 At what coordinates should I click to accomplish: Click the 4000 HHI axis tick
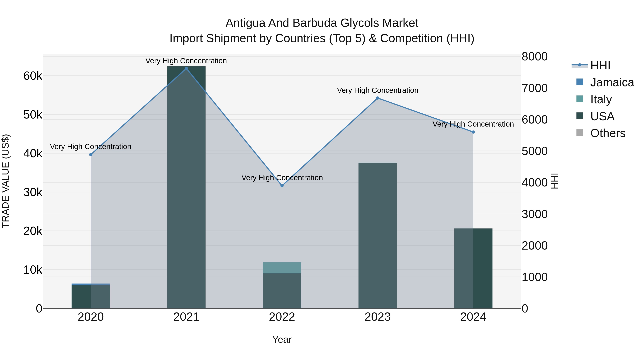click(535, 182)
